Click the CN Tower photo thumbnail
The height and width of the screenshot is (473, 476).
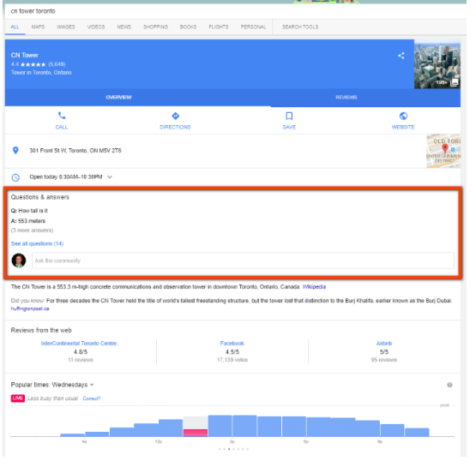[437, 64]
